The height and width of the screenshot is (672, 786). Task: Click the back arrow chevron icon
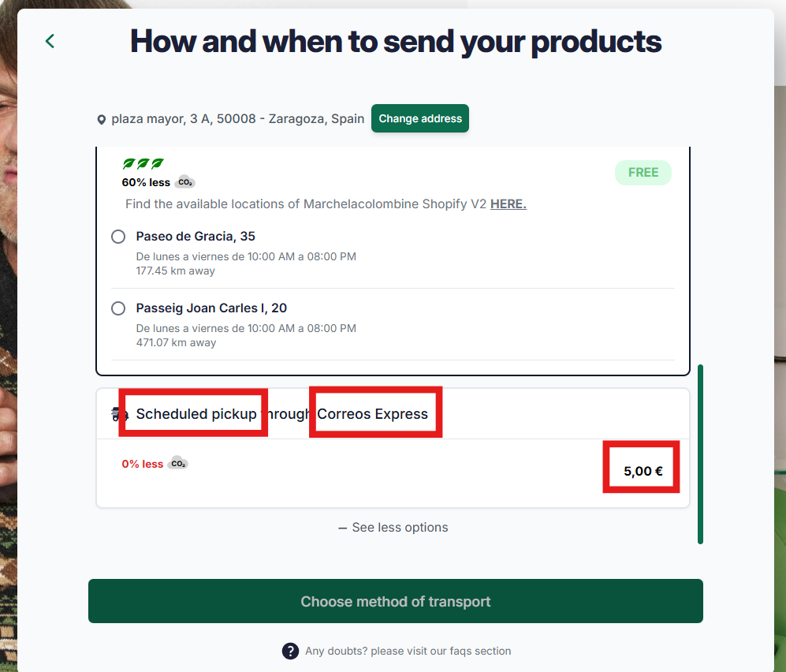pos(50,41)
